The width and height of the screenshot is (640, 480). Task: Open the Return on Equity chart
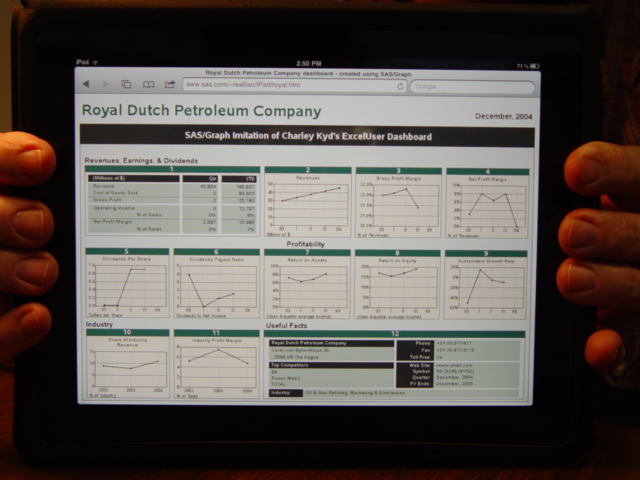point(397,284)
